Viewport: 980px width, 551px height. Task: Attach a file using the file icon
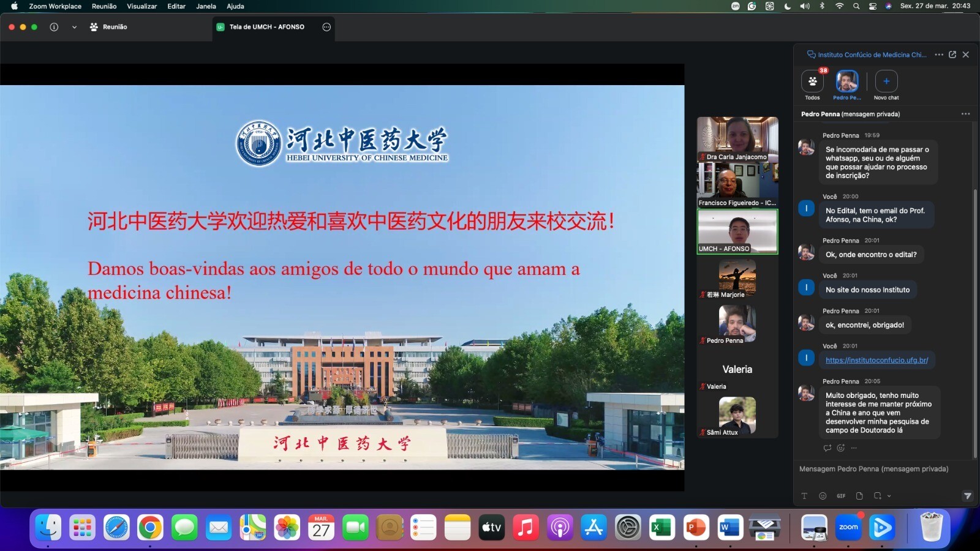(x=859, y=496)
